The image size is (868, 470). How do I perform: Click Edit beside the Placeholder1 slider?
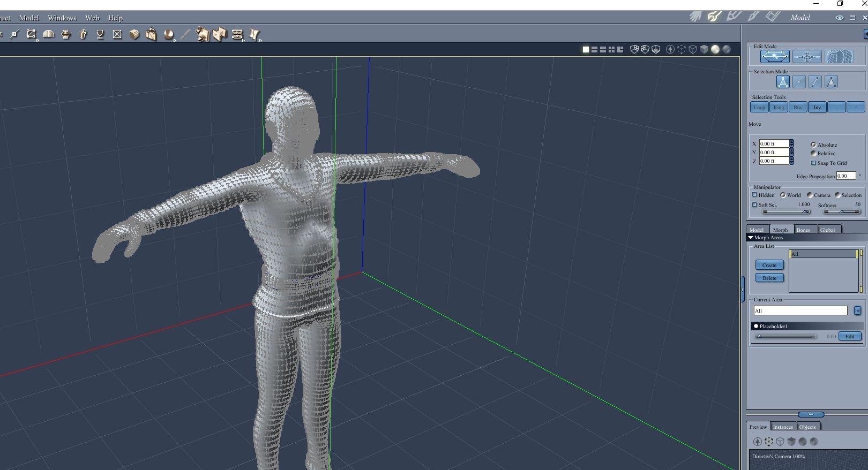pyautogui.click(x=850, y=336)
